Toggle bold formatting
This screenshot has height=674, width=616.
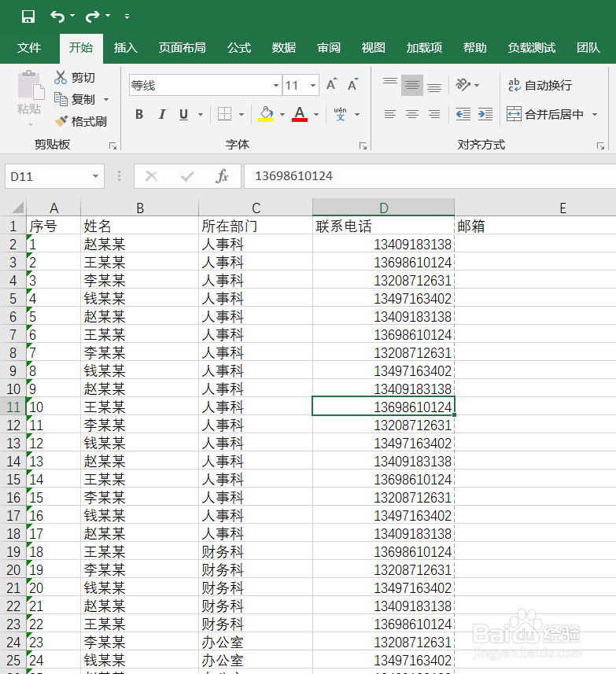click(x=139, y=114)
